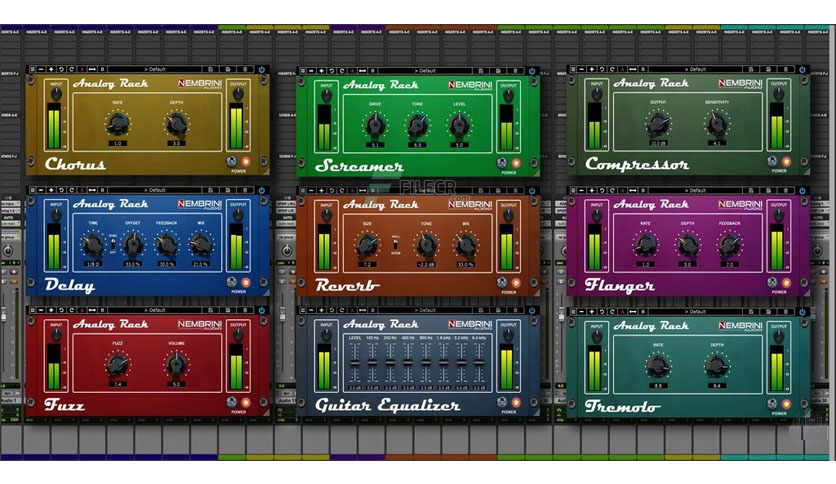Select the B slot in Chorus toolbar
The image size is (836, 484).
click(102, 69)
